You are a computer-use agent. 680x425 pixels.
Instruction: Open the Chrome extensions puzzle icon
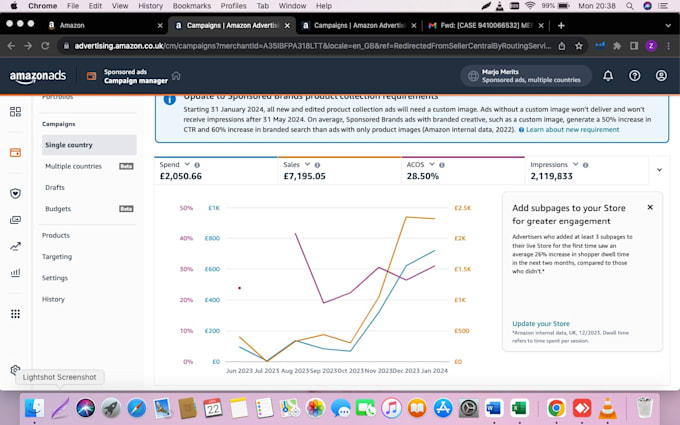point(617,46)
